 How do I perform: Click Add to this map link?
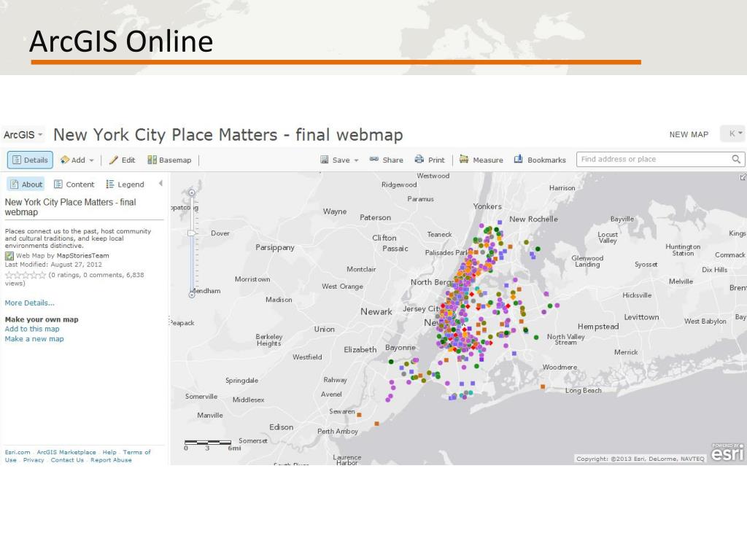pos(32,329)
